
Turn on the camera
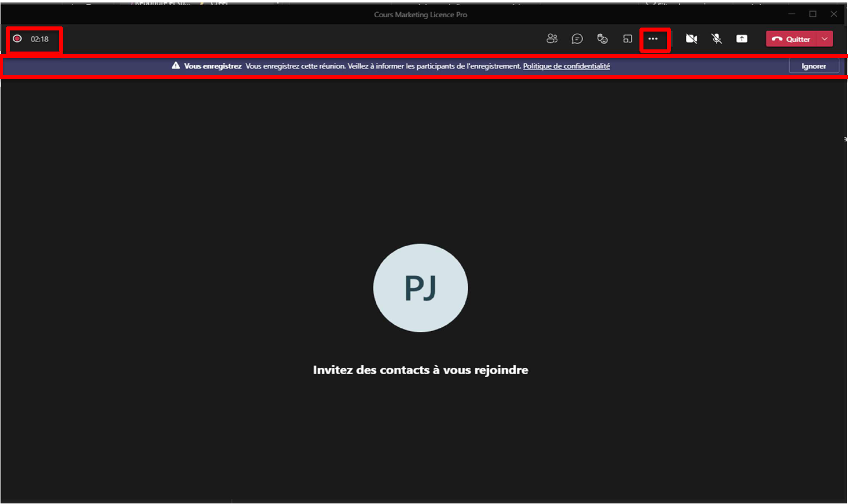(x=691, y=38)
